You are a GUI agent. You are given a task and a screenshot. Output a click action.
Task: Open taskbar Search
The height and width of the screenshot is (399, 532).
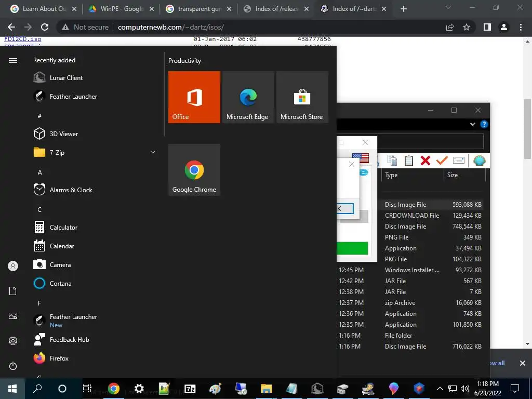(37, 389)
